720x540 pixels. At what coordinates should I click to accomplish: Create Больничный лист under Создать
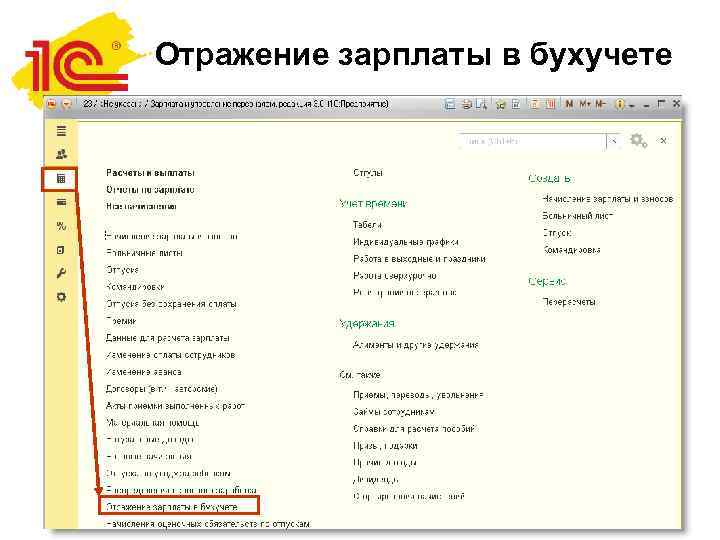click(578, 215)
